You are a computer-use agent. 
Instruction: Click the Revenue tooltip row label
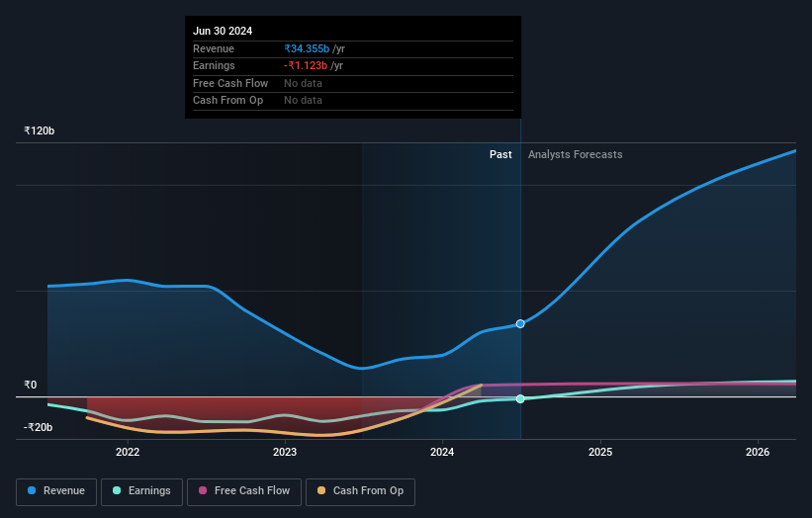214,48
